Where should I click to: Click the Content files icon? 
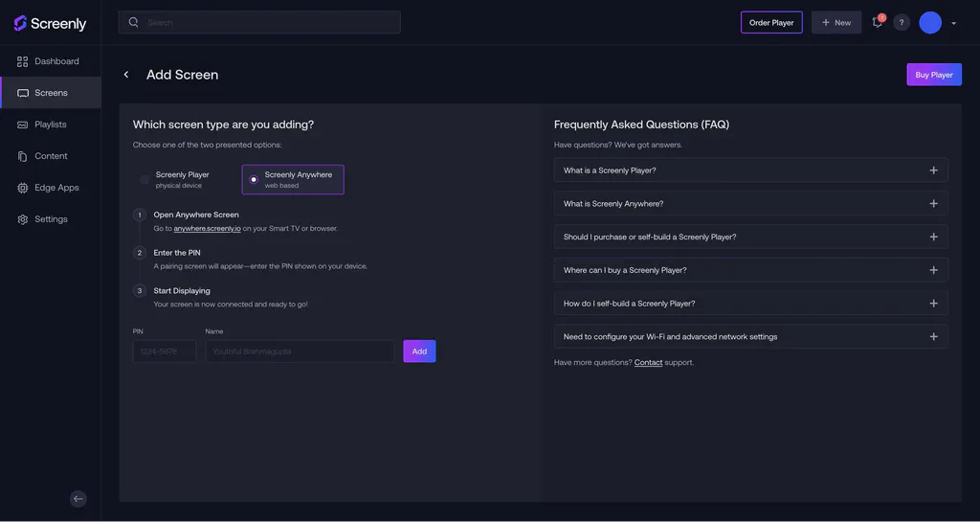(23, 156)
